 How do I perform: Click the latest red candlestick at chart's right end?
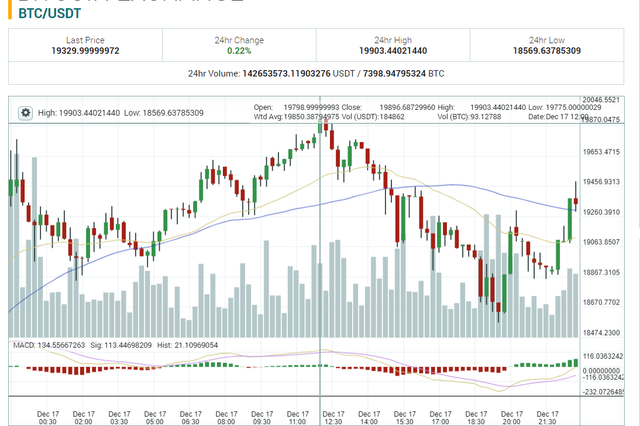point(576,201)
